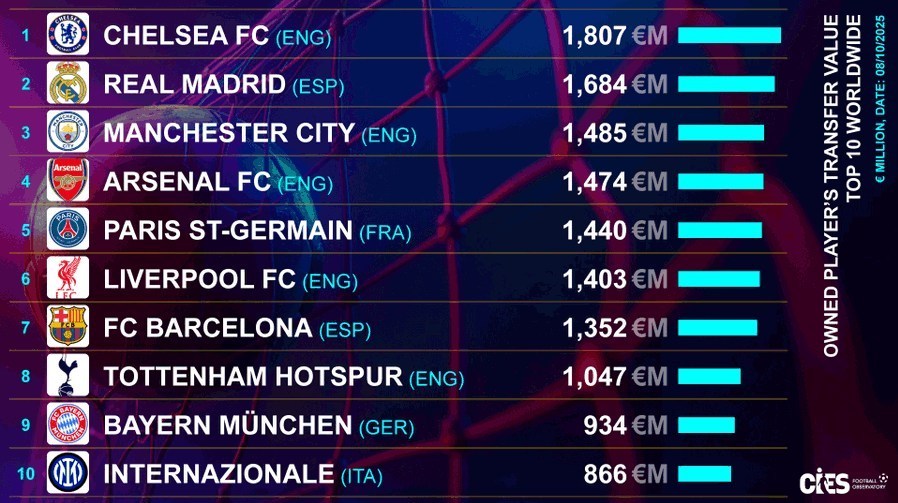Click the CHELSEA FC team name
This screenshot has width=898, height=503.
pyautogui.click(x=186, y=36)
